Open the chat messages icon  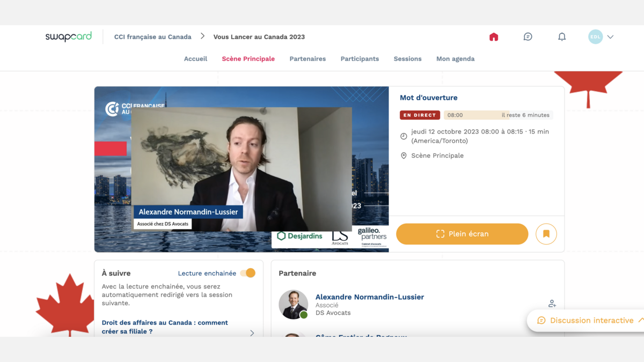tap(528, 37)
